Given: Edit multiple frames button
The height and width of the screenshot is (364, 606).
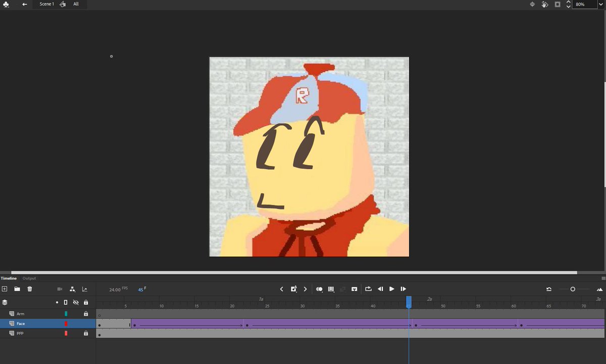Looking at the screenshot, I should click(331, 289).
